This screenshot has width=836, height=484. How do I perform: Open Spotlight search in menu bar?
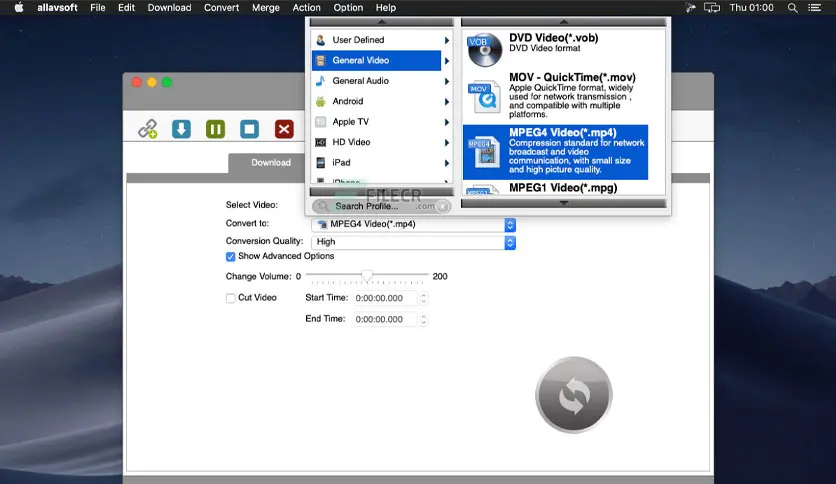coord(793,7)
